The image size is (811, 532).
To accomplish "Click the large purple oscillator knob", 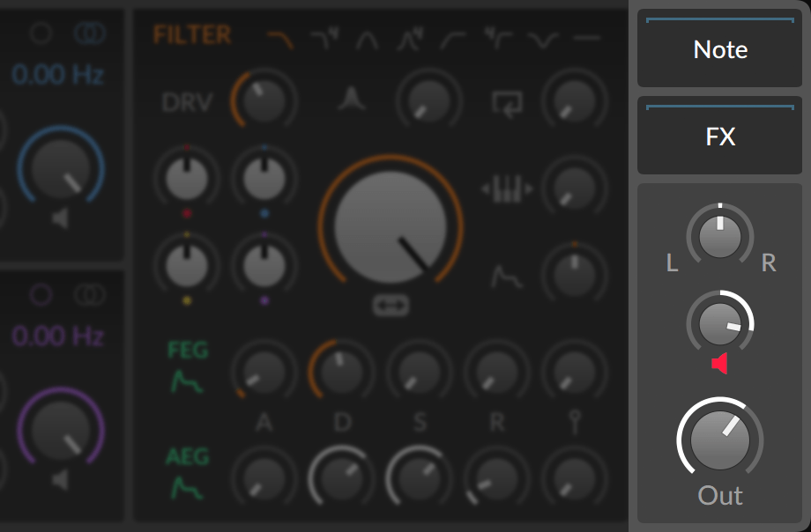I will coord(61,429).
